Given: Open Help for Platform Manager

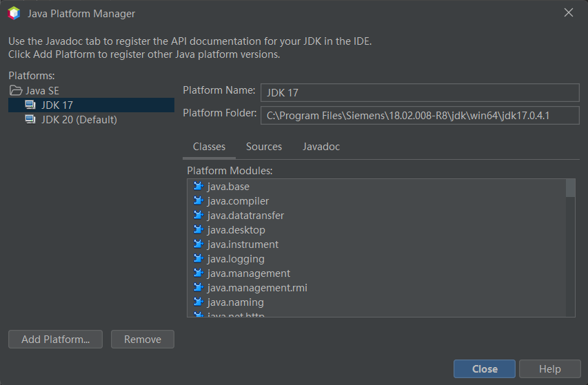Looking at the screenshot, I should click(549, 369).
